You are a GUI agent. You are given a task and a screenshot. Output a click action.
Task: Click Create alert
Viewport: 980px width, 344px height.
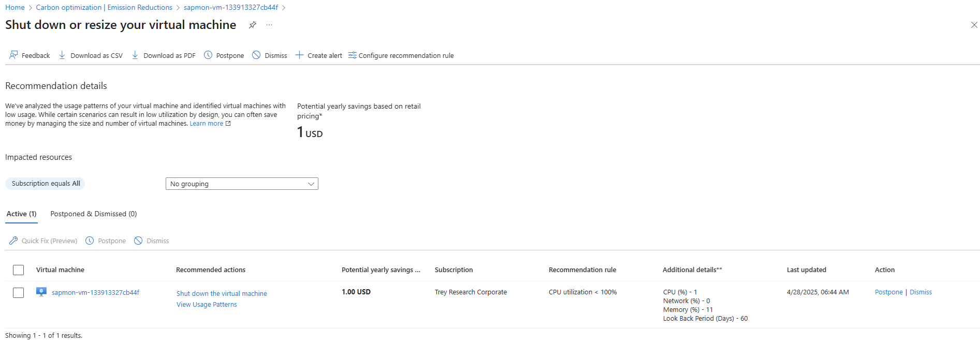click(318, 55)
